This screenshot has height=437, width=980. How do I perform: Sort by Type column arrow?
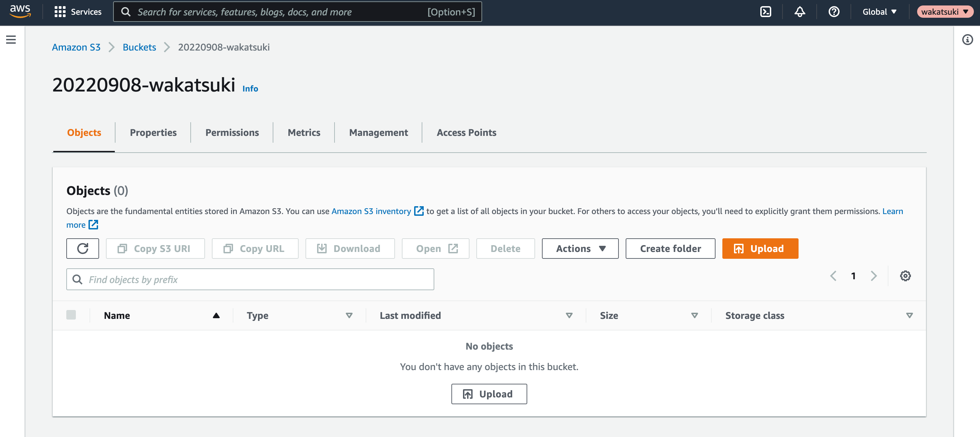tap(349, 315)
